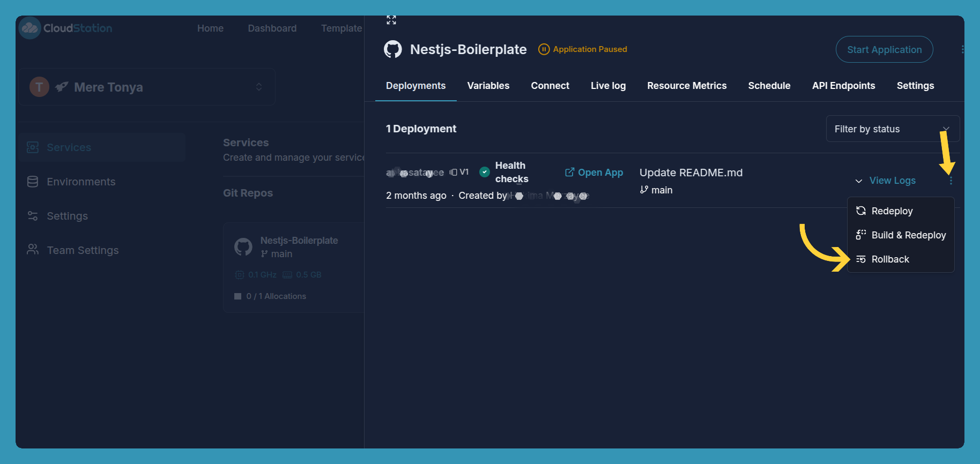Click the Git Repos heading
Image resolution: width=980 pixels, height=464 pixels.
(x=248, y=193)
